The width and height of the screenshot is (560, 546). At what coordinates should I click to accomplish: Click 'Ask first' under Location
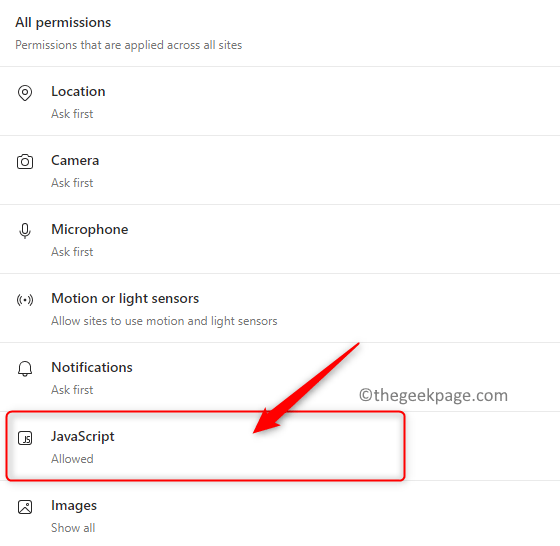click(x=72, y=114)
